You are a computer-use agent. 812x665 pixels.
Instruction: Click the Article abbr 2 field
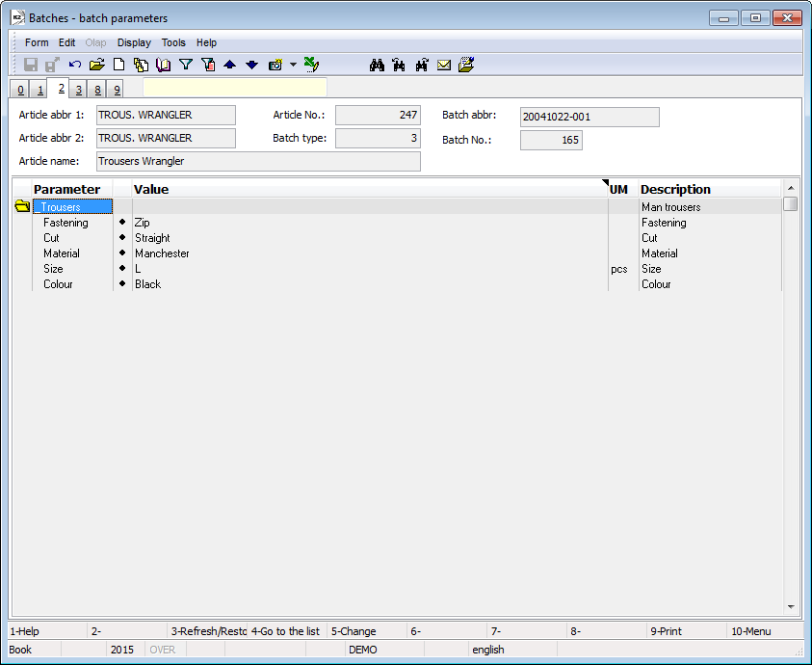[x=166, y=139]
